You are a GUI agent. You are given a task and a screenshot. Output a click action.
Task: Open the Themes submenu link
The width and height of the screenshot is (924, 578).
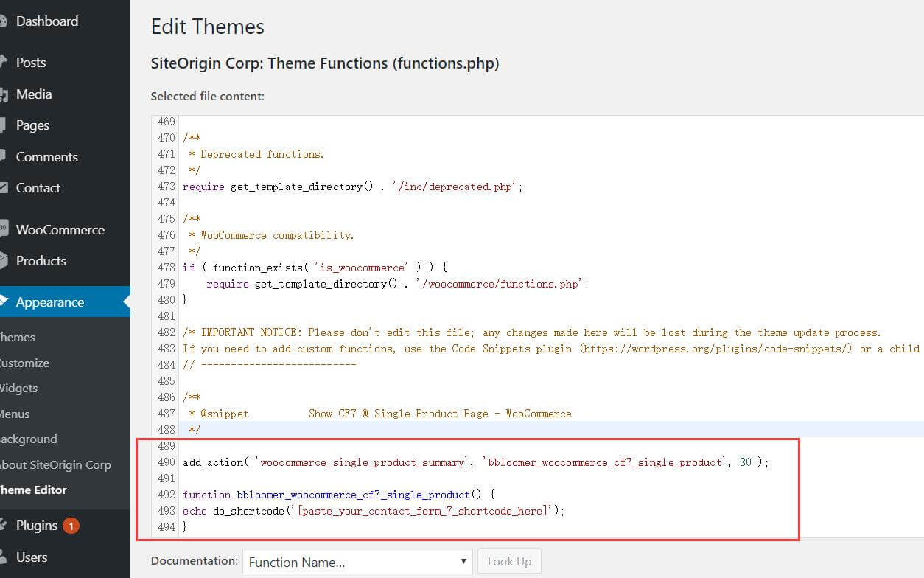(x=18, y=338)
